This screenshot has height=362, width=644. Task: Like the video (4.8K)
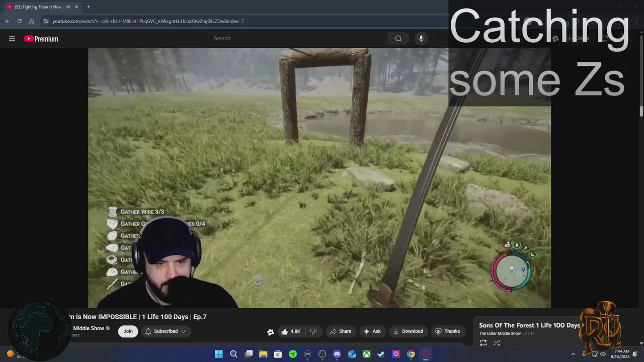(x=291, y=331)
